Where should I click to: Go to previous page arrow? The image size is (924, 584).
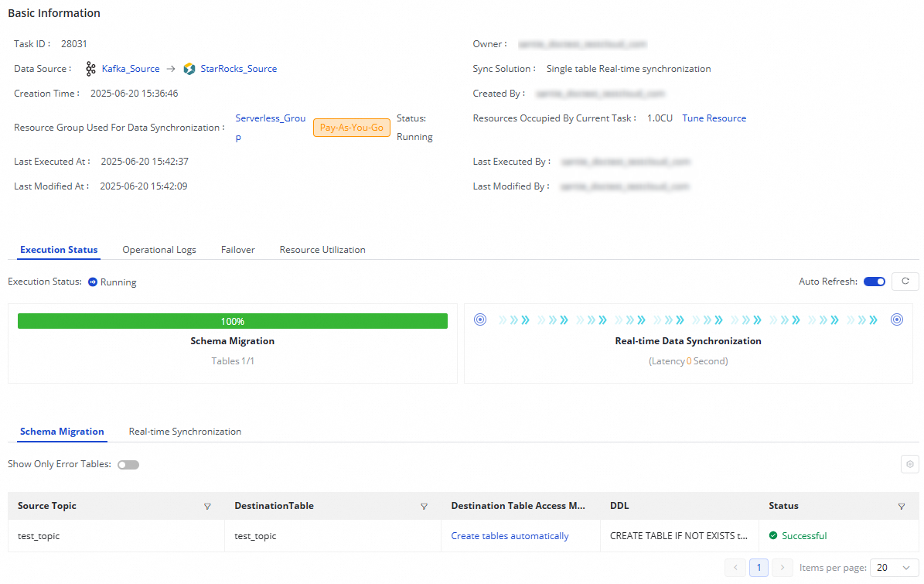tap(735, 568)
